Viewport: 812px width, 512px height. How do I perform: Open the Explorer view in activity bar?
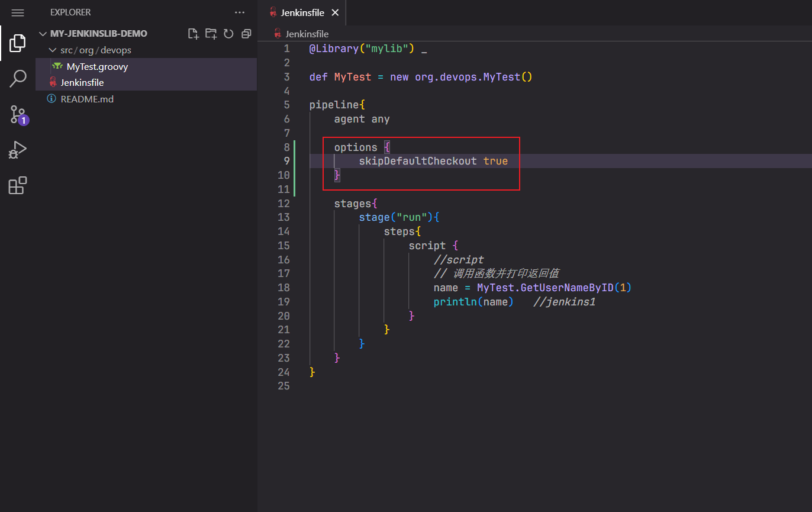[x=18, y=43]
